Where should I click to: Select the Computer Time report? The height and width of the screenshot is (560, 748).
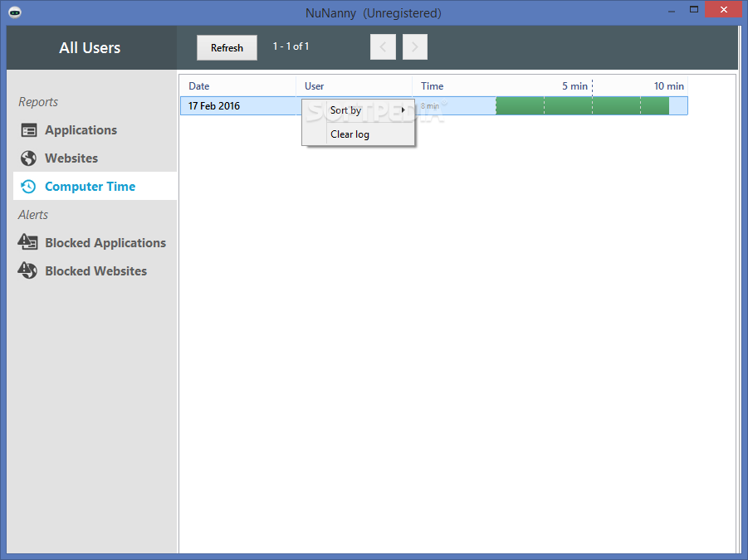point(95,187)
